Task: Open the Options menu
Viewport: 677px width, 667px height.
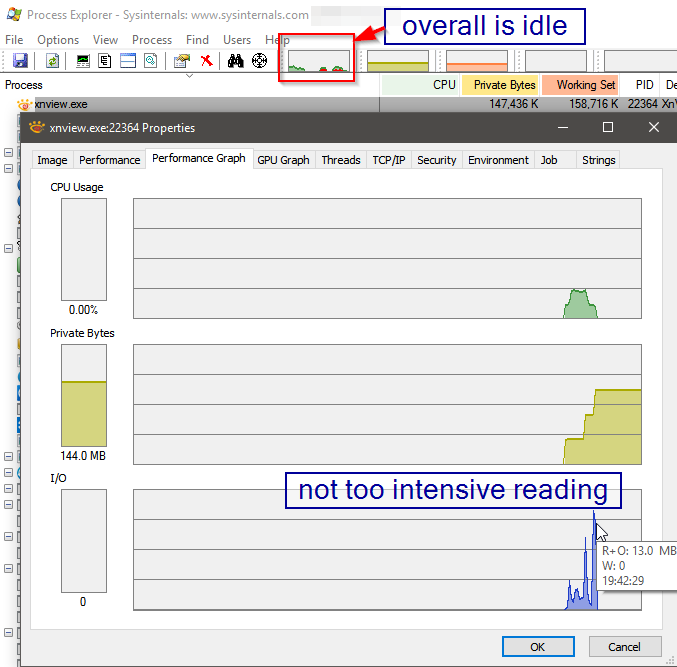Action: 58,40
